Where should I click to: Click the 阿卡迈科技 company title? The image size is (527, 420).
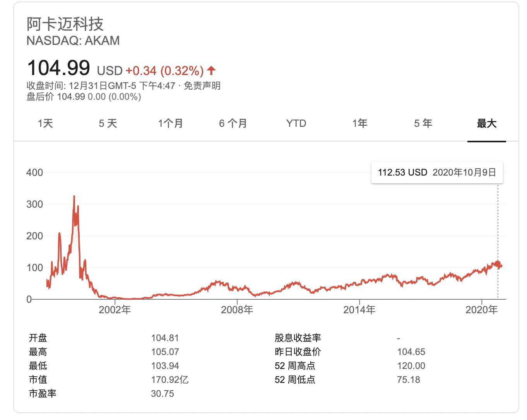(65, 24)
